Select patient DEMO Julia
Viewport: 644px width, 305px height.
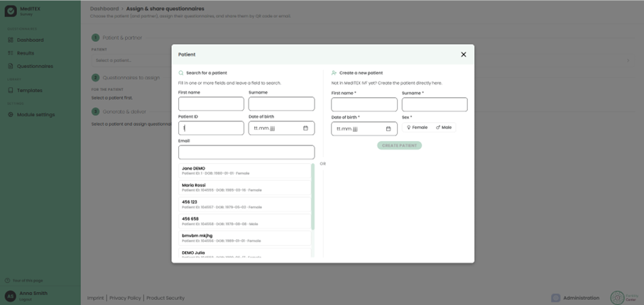pos(245,253)
